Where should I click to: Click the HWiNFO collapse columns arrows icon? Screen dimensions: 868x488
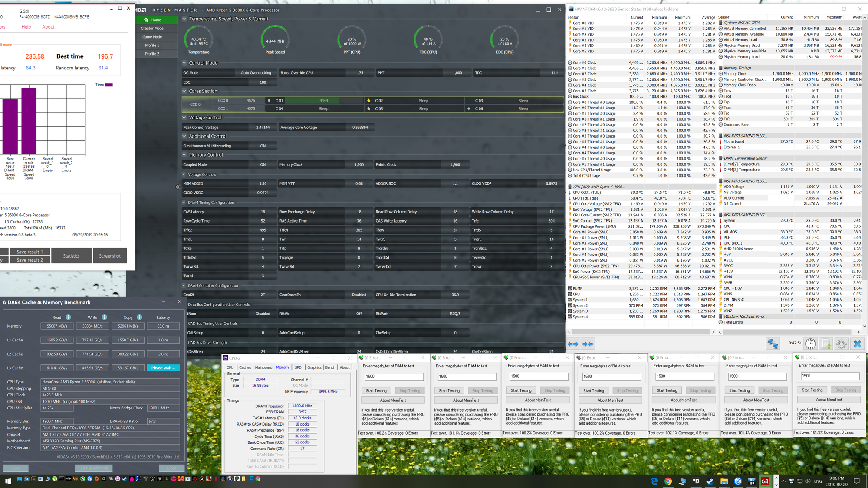[x=588, y=344]
